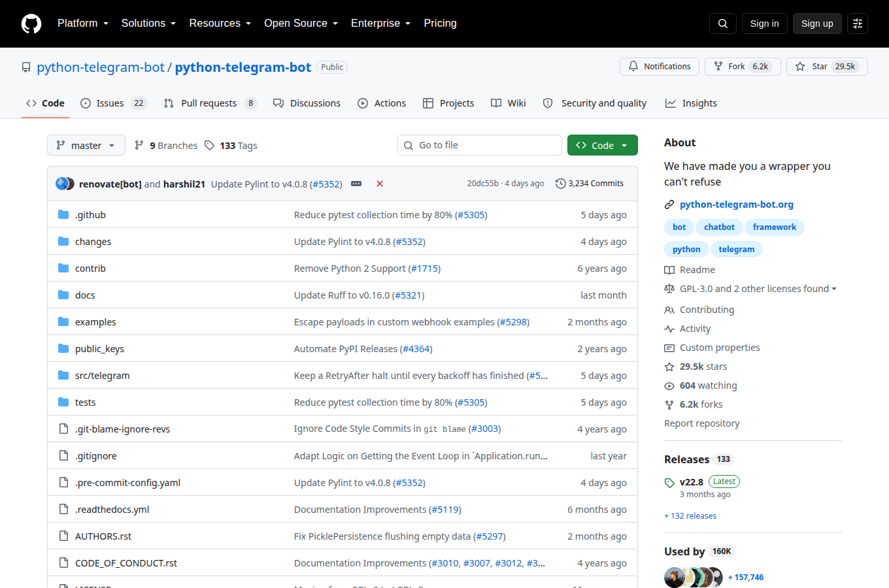Image resolution: width=889 pixels, height=588 pixels.
Task: Open Security and quality tab
Action: [x=595, y=103]
